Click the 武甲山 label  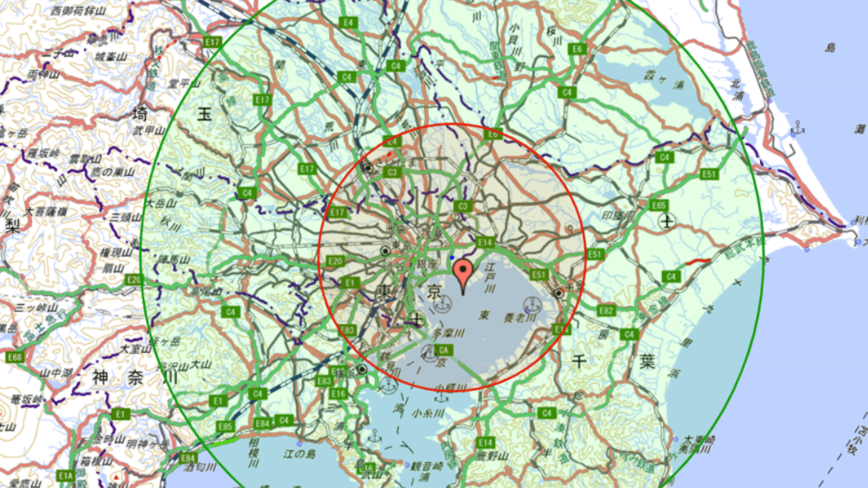(148, 130)
